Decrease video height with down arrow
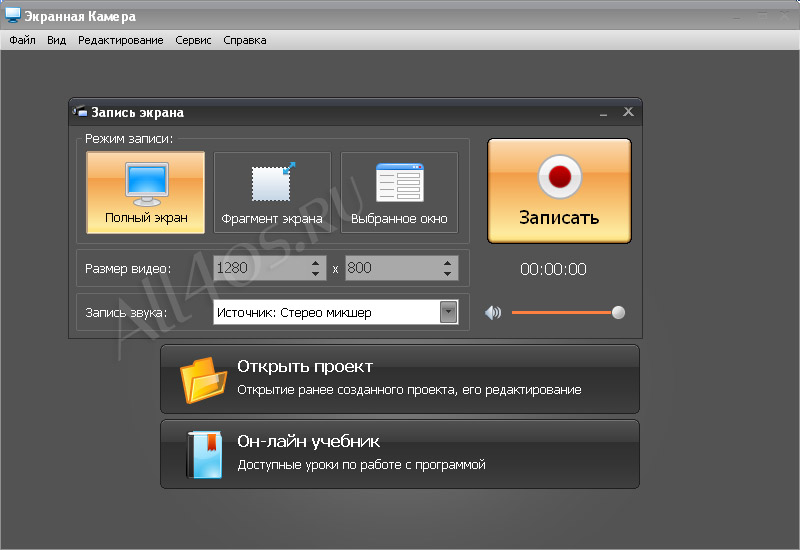 pos(447,274)
